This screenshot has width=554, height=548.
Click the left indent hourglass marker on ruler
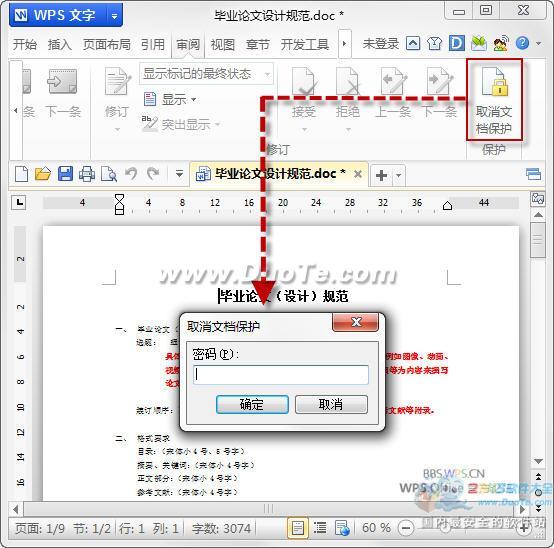[x=119, y=204]
